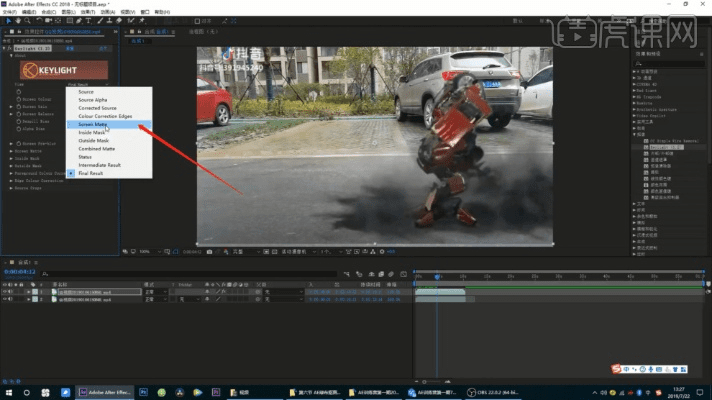Click the Windows Start button

(x=7, y=393)
